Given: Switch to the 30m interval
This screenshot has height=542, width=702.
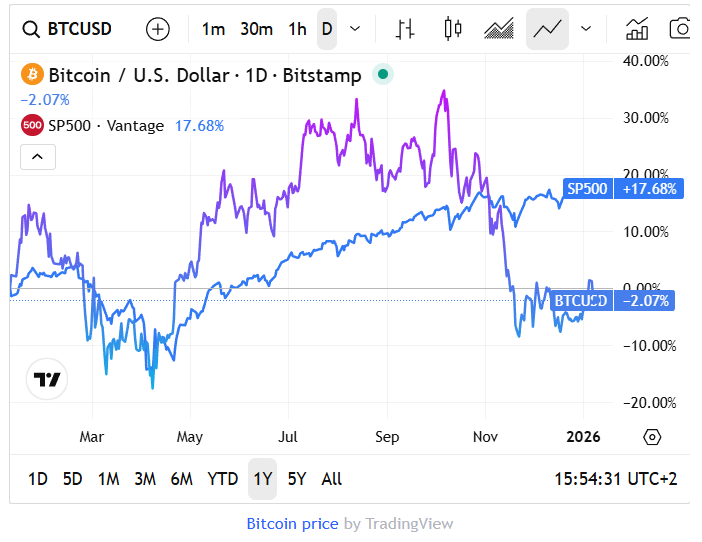Looking at the screenshot, I should tap(256, 29).
